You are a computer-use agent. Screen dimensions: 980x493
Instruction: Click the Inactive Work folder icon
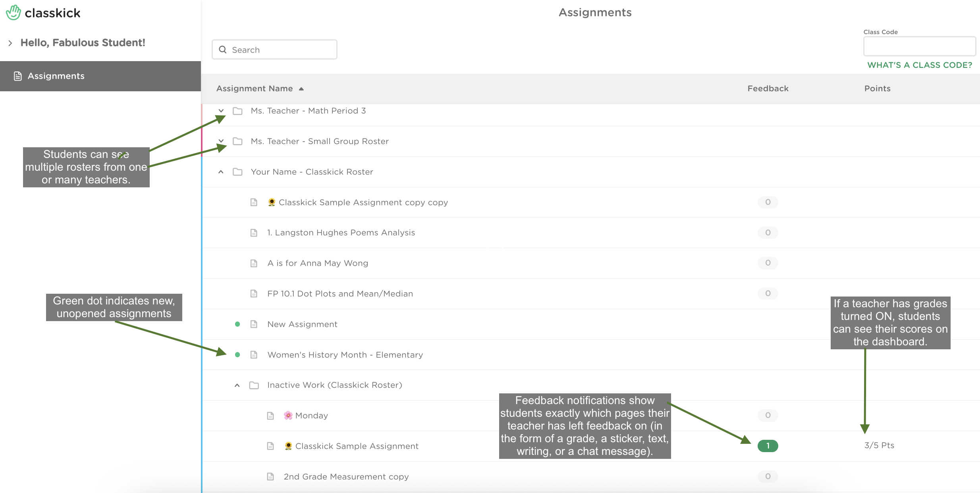pyautogui.click(x=254, y=385)
